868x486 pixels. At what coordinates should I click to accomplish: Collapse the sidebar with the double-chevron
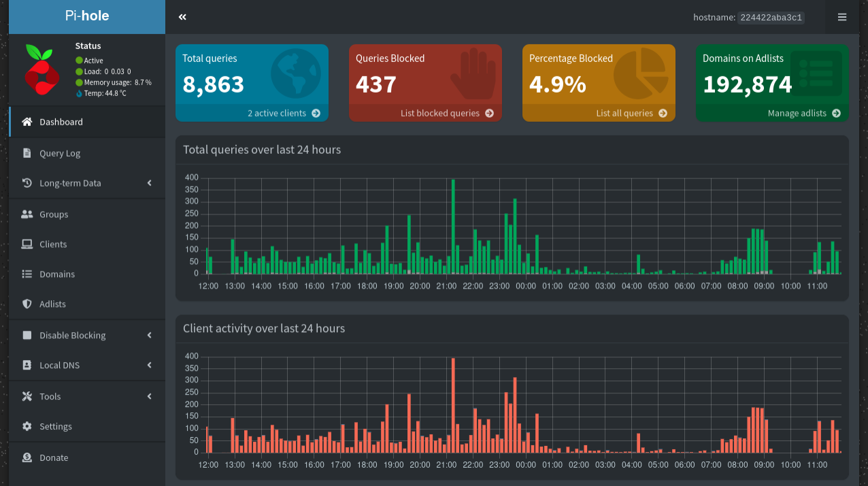tap(182, 16)
